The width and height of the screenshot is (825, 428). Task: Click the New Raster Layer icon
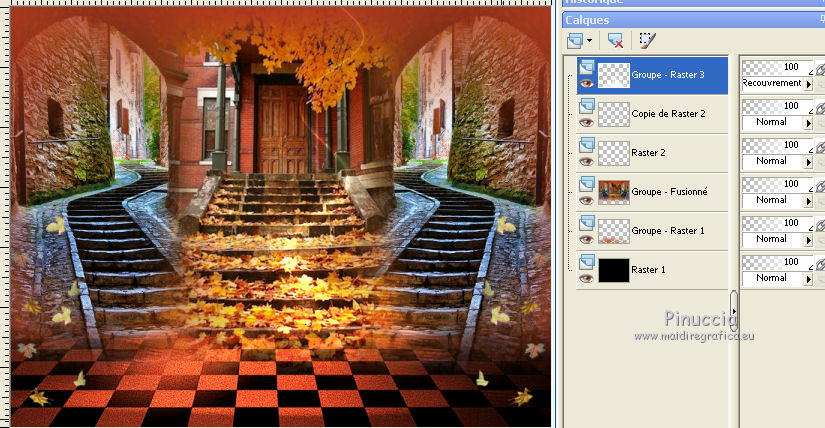tap(575, 41)
